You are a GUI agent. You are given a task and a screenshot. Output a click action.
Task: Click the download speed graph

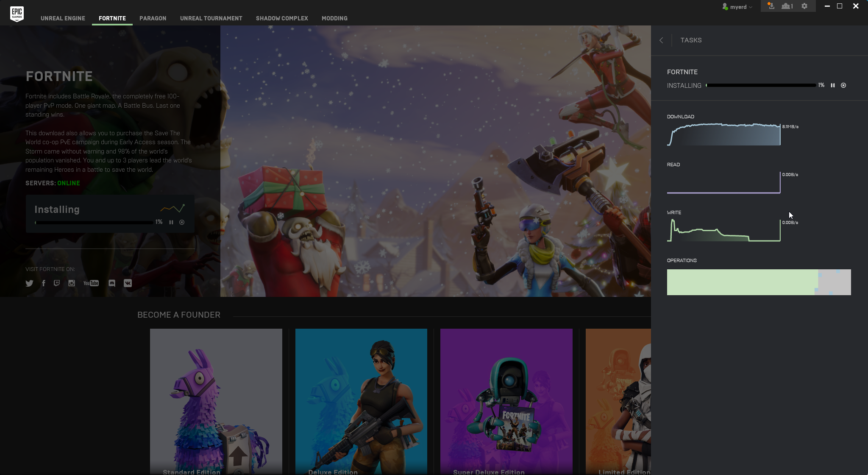(724, 134)
